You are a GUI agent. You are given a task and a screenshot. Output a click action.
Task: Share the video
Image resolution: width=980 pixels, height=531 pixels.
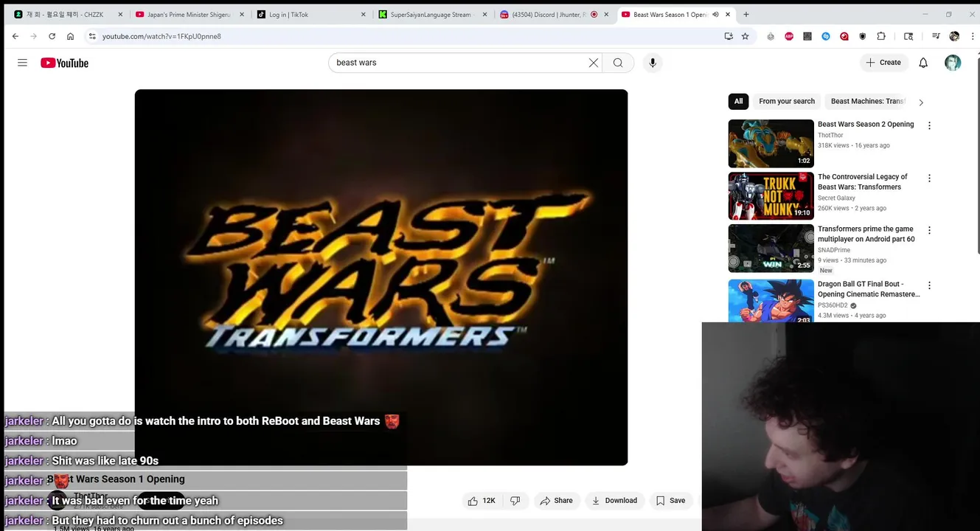(x=556, y=501)
